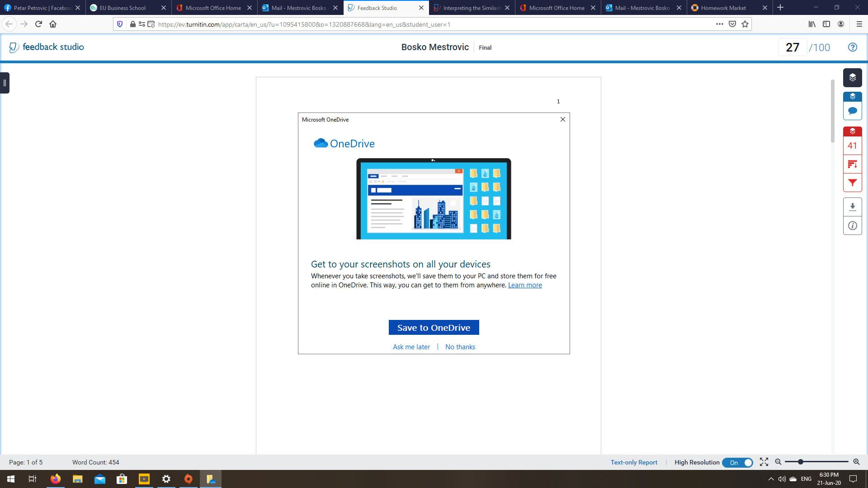Open a new browser tab
Viewport: 868px width, 488px height.
(780, 8)
